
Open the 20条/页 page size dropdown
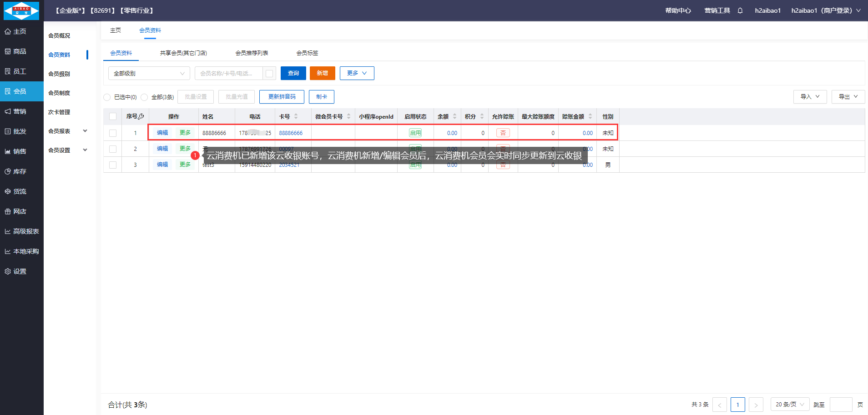point(790,404)
